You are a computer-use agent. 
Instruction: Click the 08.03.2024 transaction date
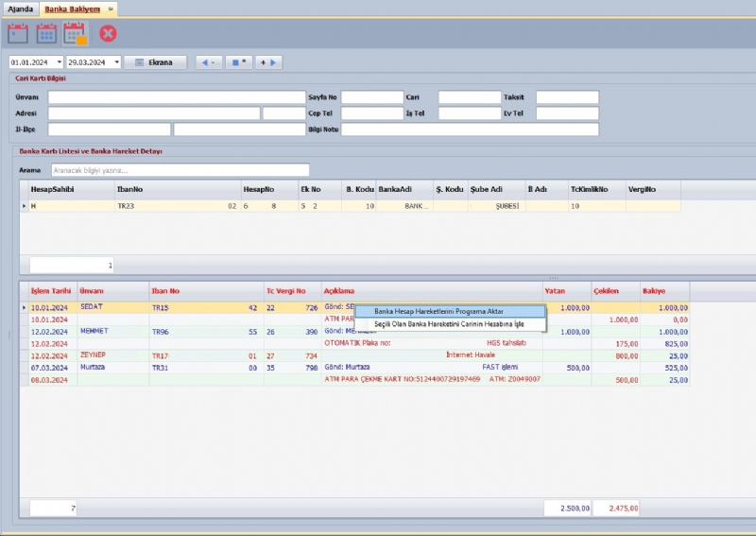(49, 380)
